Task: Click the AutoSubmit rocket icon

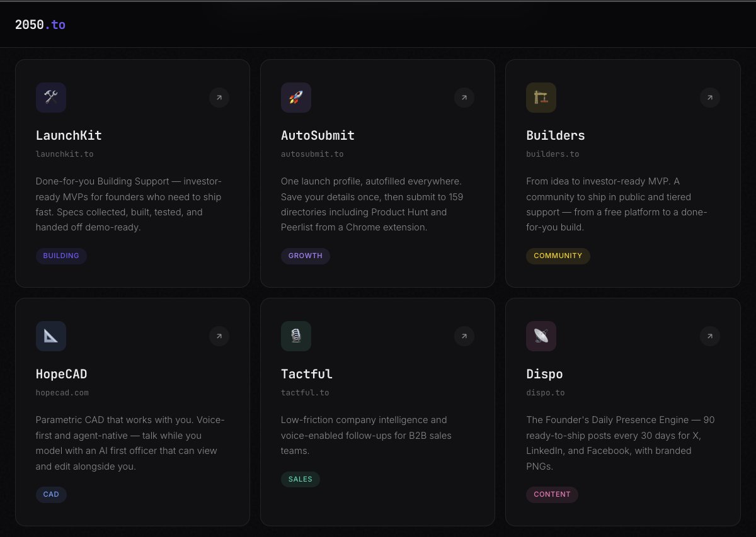Action: click(296, 98)
